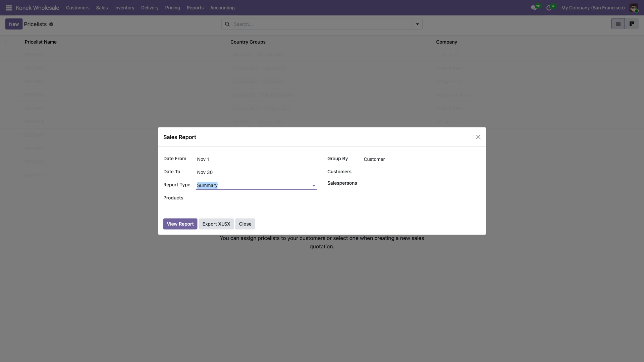
Task: Open the activities clock icon
Action: (549, 8)
